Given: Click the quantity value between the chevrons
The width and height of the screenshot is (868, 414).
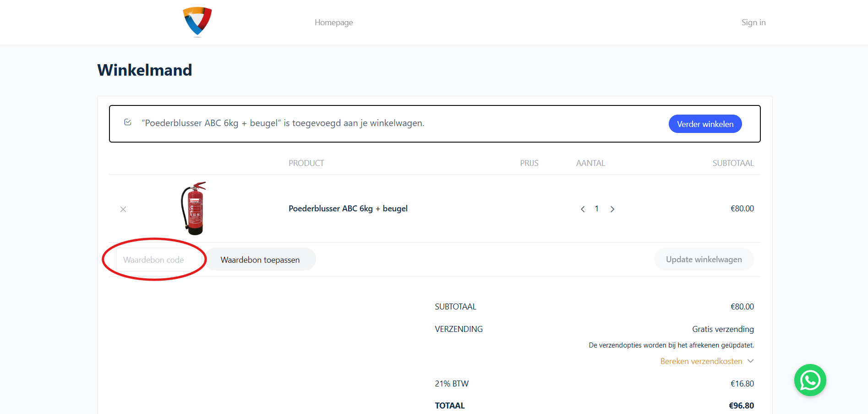Looking at the screenshot, I should 597,209.
